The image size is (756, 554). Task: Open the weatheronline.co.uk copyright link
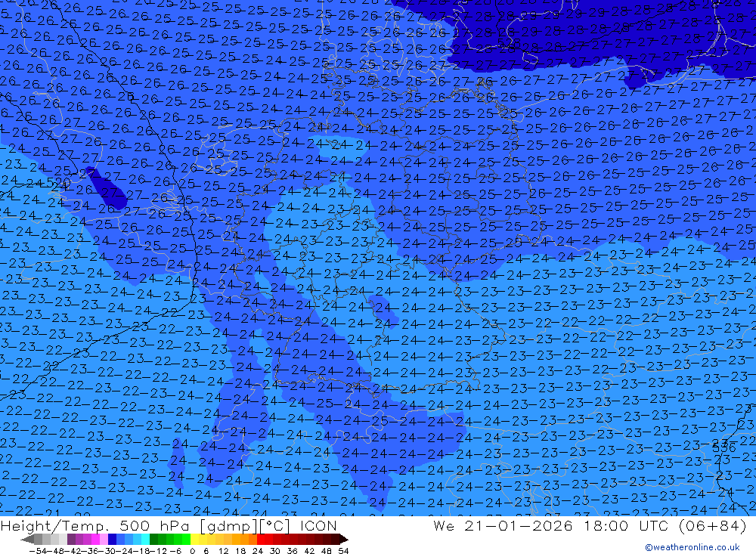(x=692, y=547)
